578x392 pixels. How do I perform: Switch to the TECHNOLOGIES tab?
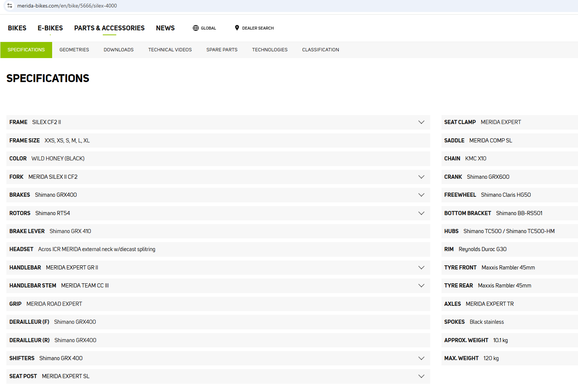270,50
